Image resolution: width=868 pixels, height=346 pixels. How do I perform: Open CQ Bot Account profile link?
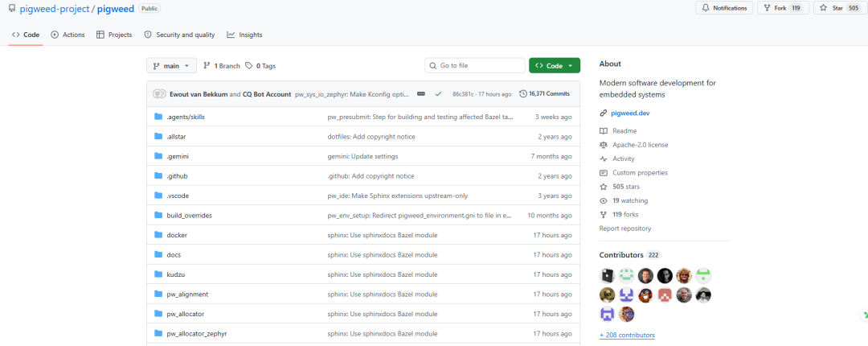(x=267, y=94)
